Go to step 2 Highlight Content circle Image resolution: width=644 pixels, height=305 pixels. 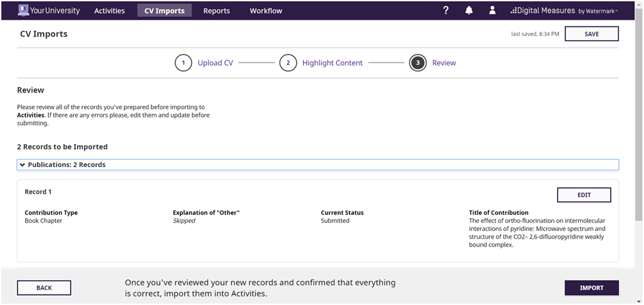[288, 63]
